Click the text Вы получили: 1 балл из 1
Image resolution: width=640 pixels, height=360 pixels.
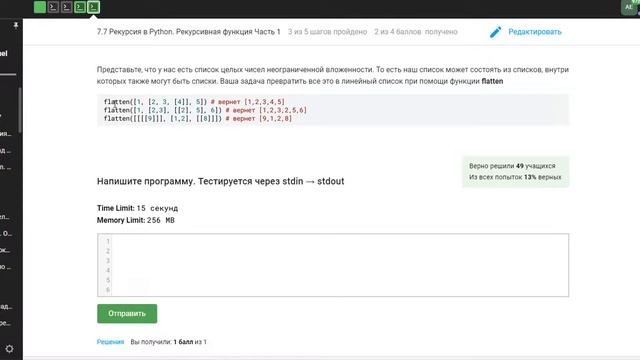coord(169,342)
